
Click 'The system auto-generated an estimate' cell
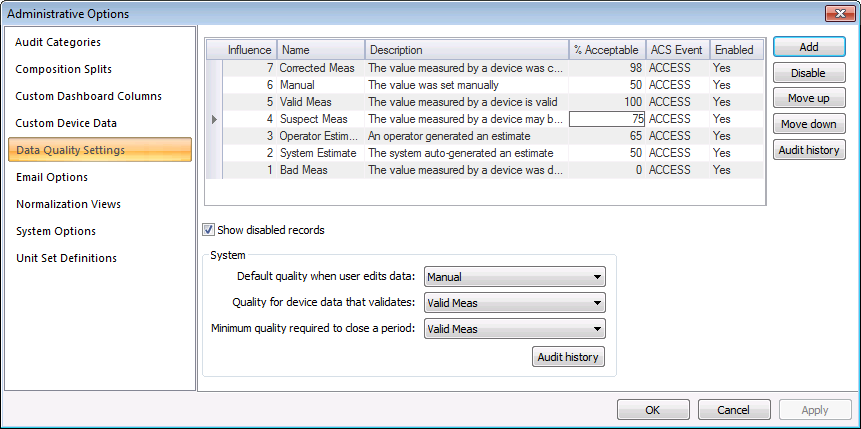(461, 153)
